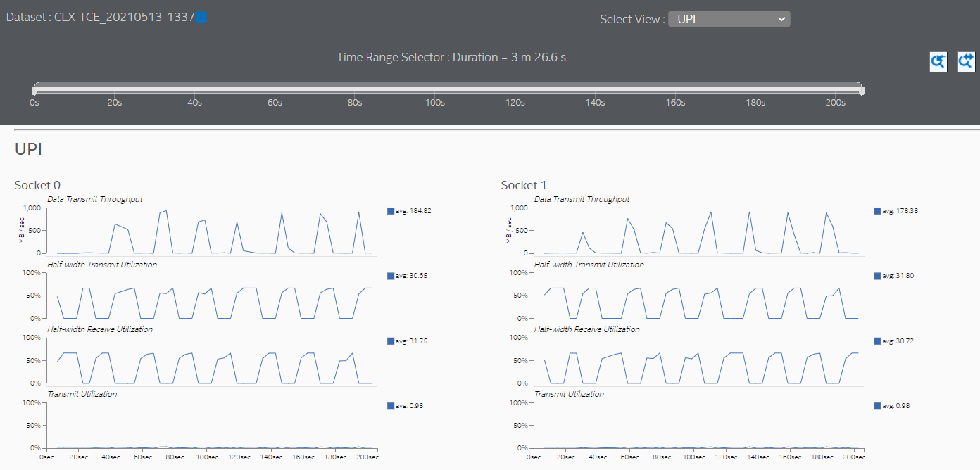Click the Socket 1 heading

click(x=523, y=185)
